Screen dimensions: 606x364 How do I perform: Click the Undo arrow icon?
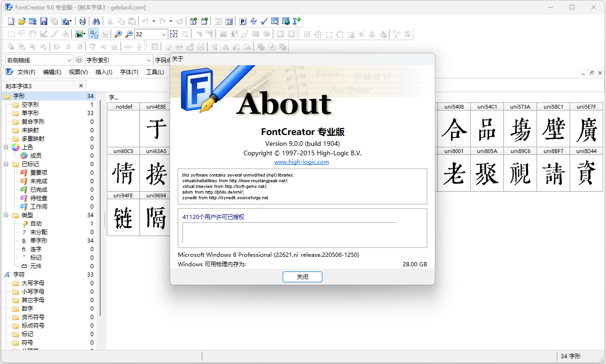[x=145, y=21]
